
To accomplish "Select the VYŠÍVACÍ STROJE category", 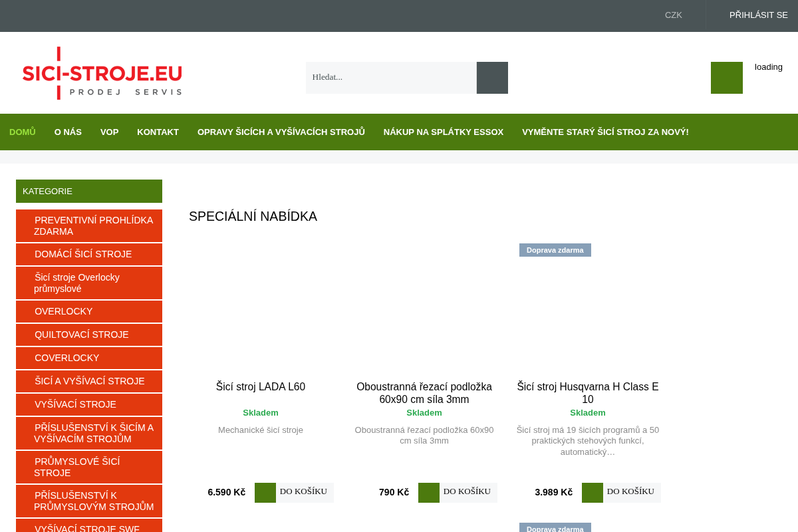I will (x=89, y=404).
